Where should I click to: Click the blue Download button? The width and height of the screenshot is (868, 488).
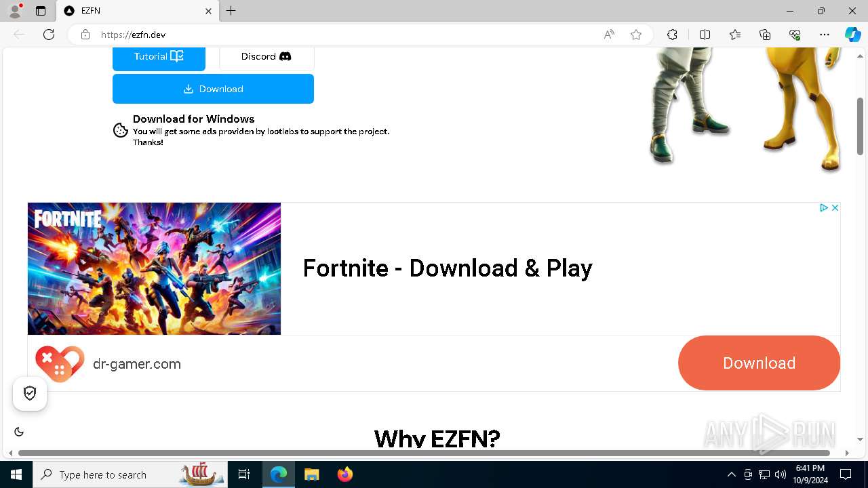click(213, 89)
